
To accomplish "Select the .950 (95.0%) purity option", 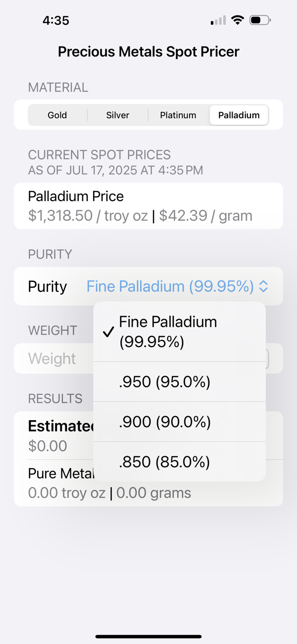I will click(179, 382).
